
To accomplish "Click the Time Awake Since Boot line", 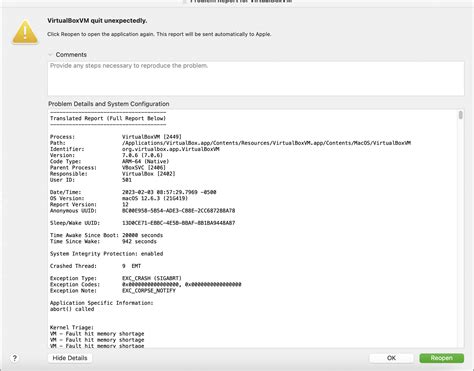I will (106, 235).
